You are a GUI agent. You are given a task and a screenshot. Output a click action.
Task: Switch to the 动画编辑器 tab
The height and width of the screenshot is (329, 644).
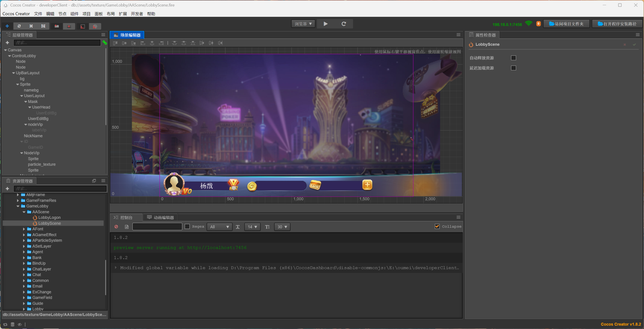(160, 218)
